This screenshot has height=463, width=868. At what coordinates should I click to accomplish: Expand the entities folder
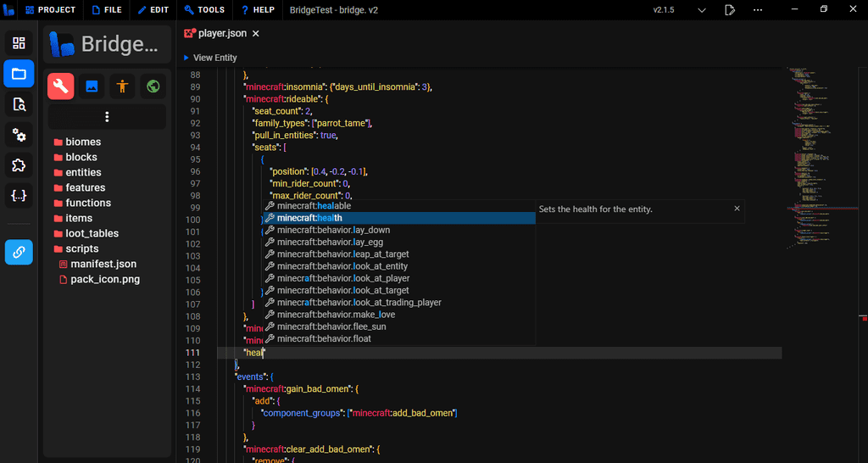[x=83, y=172]
